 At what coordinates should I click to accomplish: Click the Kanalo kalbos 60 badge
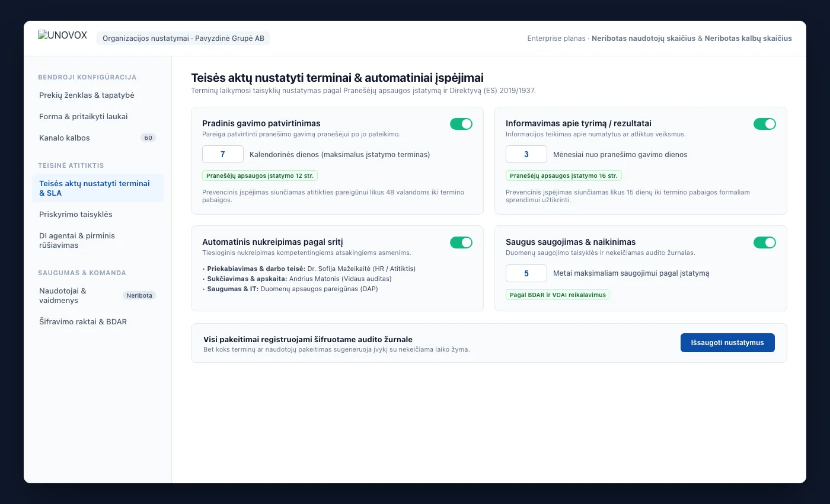point(148,138)
